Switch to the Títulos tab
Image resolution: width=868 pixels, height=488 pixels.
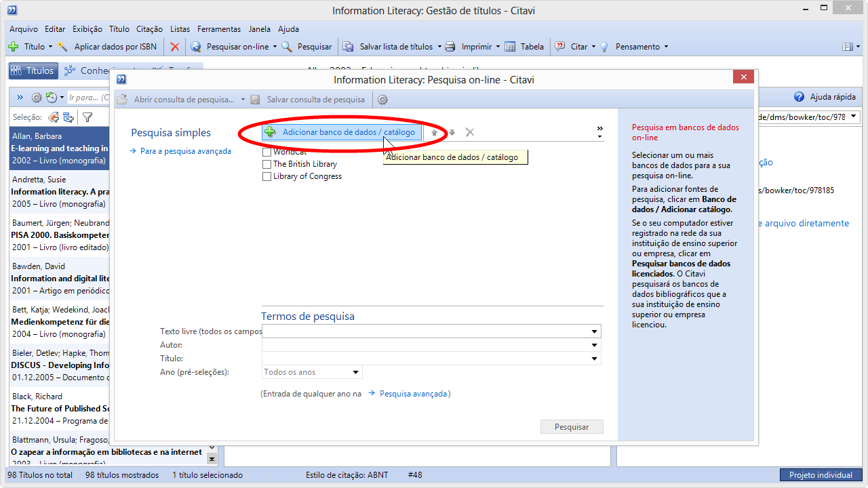click(x=33, y=70)
